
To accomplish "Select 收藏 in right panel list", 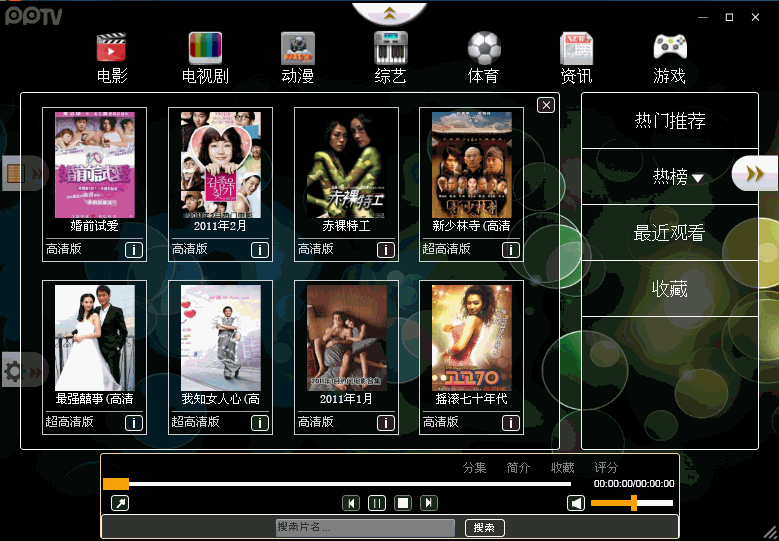I will [x=670, y=289].
